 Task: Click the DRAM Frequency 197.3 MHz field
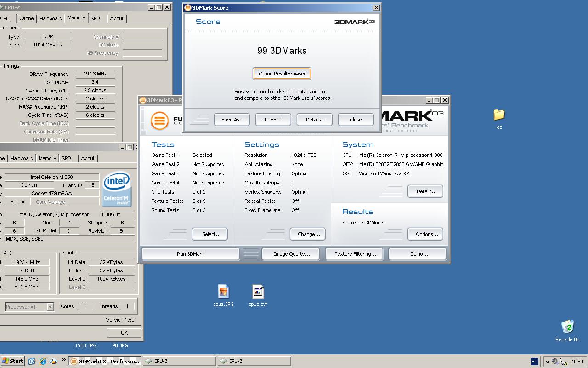click(x=95, y=74)
